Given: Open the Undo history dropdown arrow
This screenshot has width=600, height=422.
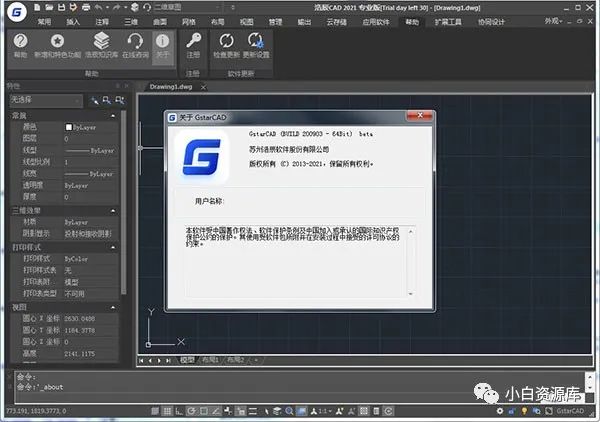Looking at the screenshot, I should coord(107,7).
